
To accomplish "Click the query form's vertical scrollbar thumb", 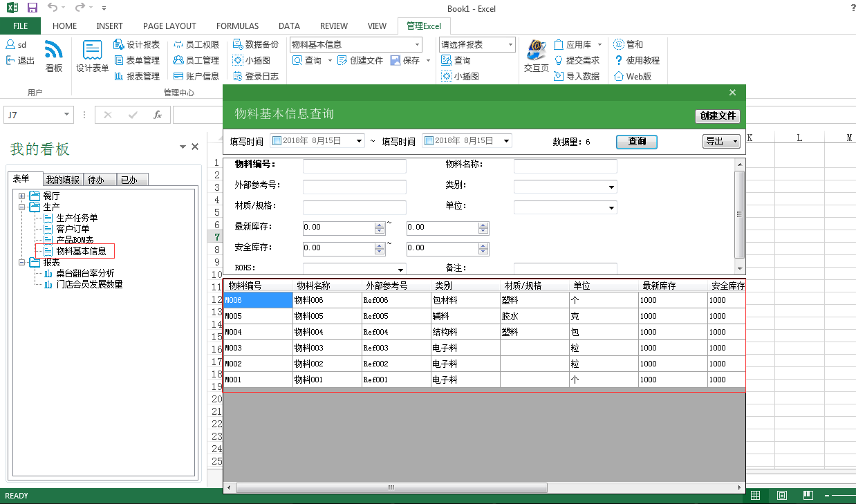I will point(740,214).
